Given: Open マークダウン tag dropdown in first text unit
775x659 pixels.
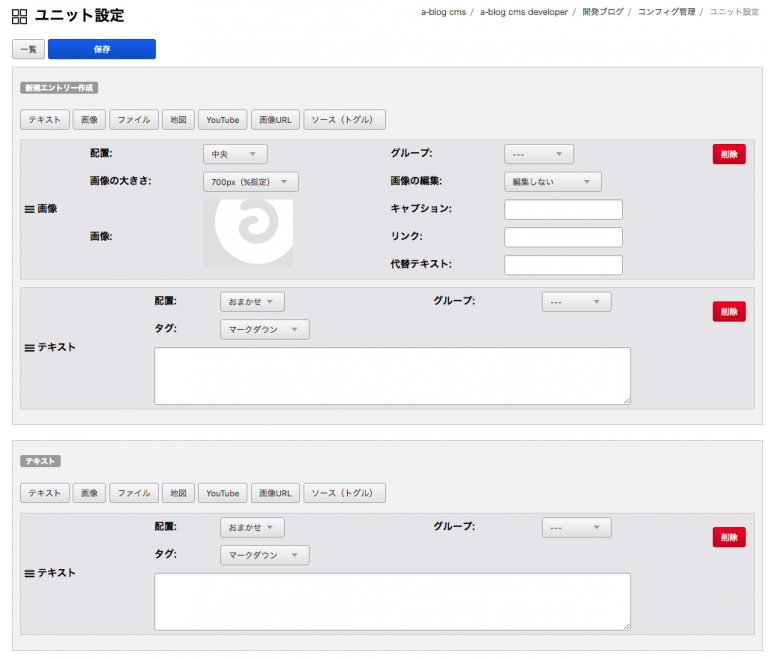Looking at the screenshot, I should point(264,329).
